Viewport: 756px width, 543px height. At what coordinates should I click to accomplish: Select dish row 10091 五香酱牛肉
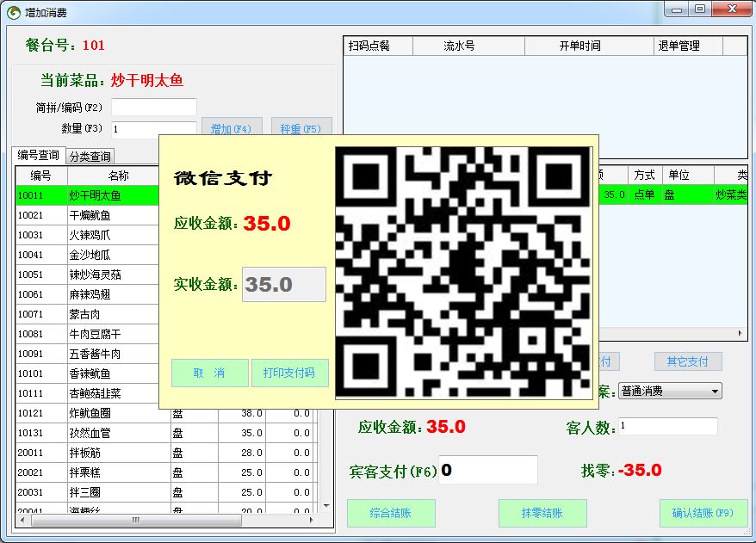point(88,354)
